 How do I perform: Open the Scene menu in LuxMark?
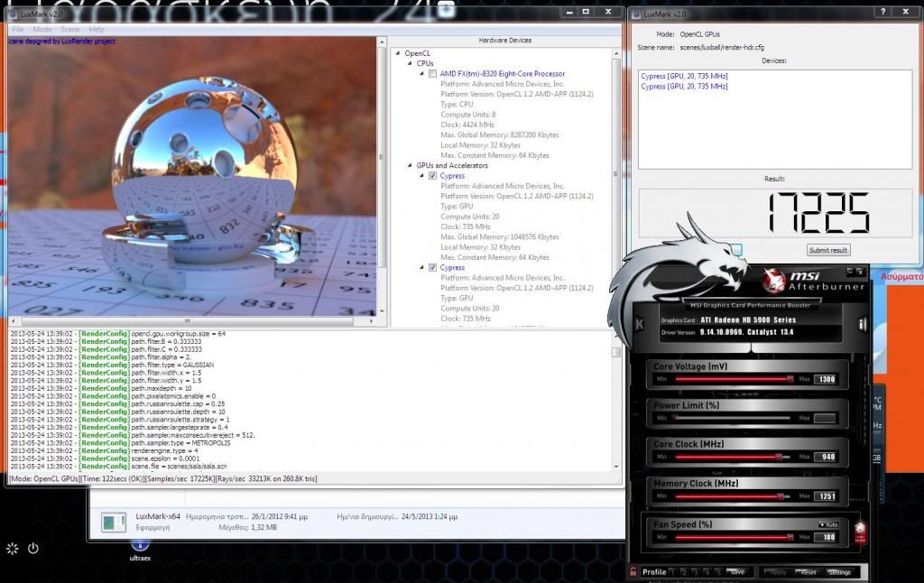point(69,29)
